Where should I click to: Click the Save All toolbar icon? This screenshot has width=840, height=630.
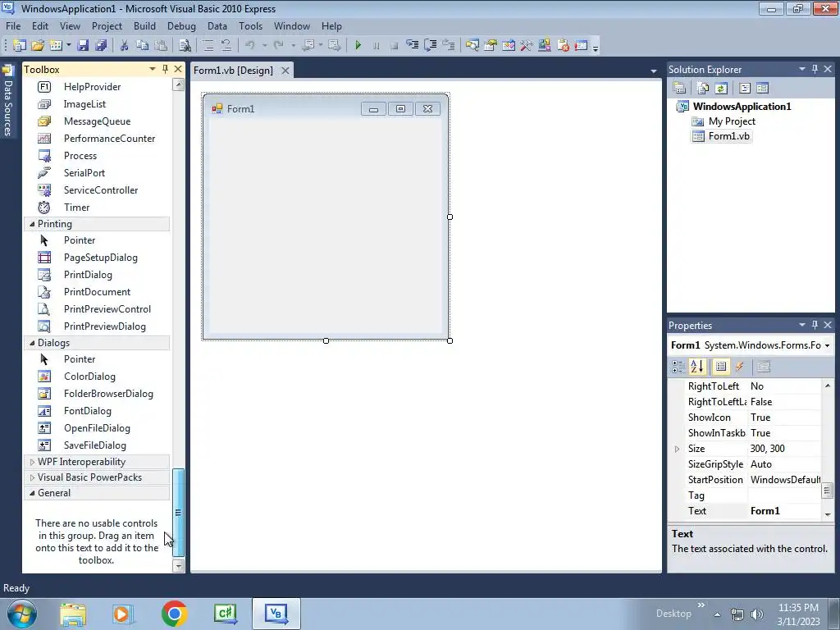101,46
